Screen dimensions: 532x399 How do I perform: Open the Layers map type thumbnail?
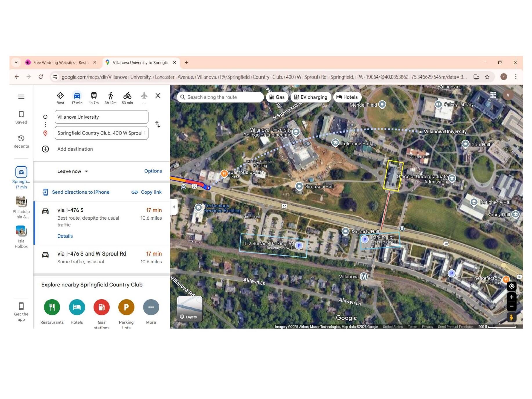point(190,309)
